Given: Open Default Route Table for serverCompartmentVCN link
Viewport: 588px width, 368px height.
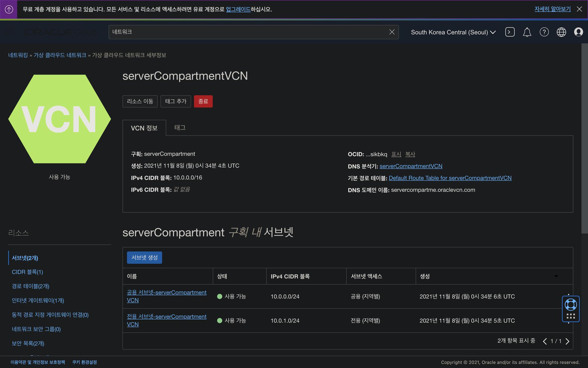Looking at the screenshot, I should (450, 178).
